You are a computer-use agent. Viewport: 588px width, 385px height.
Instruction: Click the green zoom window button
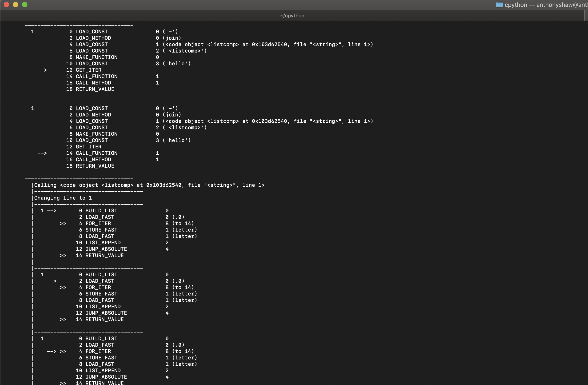(x=25, y=5)
